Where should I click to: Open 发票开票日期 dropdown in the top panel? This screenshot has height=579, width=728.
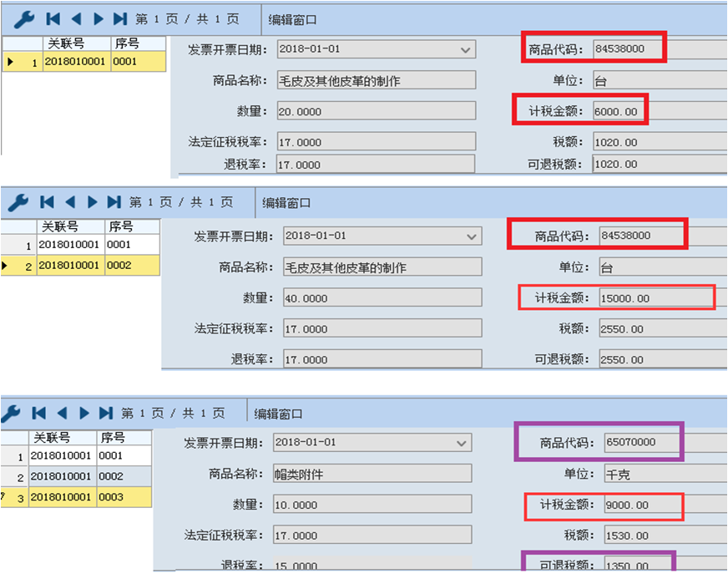466,50
